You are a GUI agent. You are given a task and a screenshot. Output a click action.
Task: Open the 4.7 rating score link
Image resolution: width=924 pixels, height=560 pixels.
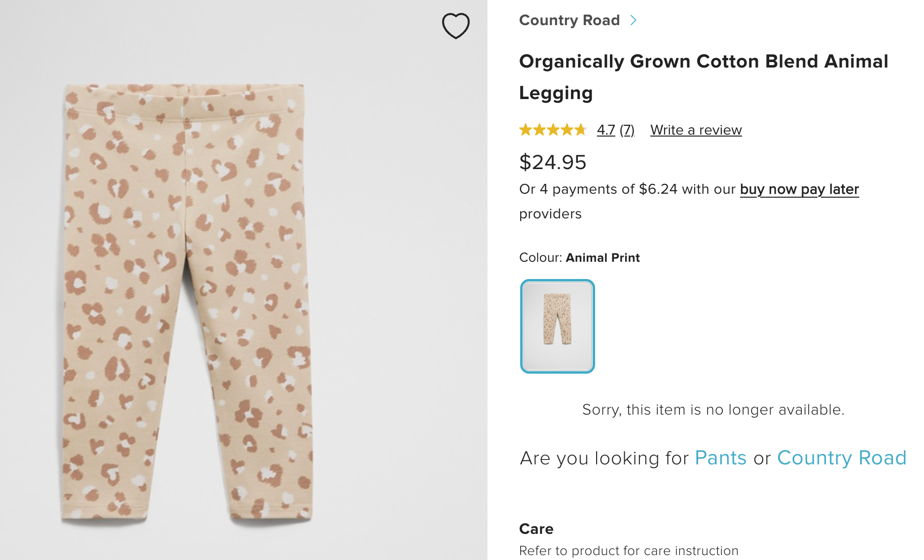coord(606,130)
